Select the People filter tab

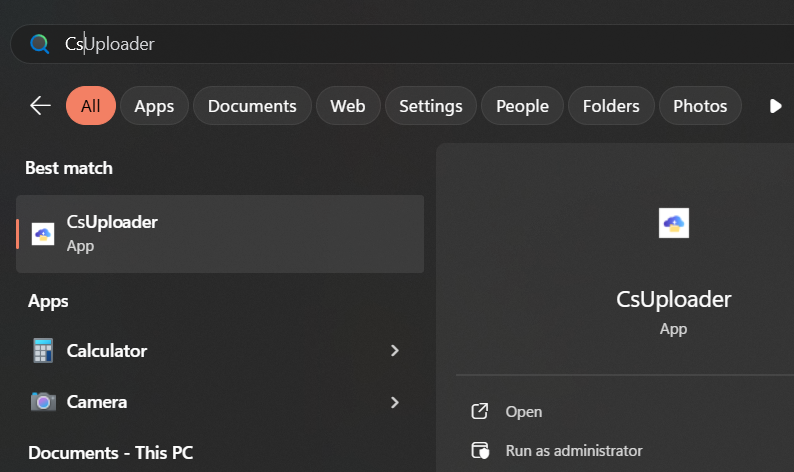point(522,106)
